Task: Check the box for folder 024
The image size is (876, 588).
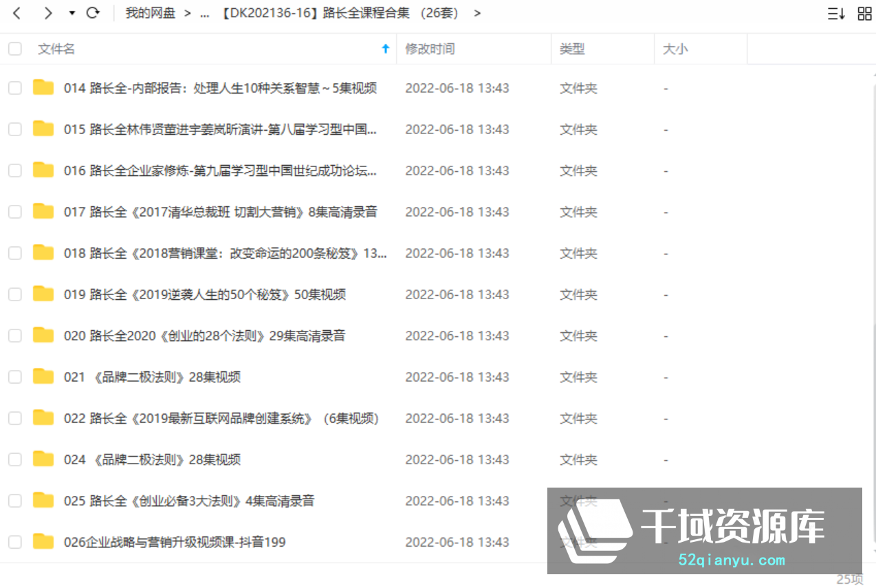Action: click(14, 459)
